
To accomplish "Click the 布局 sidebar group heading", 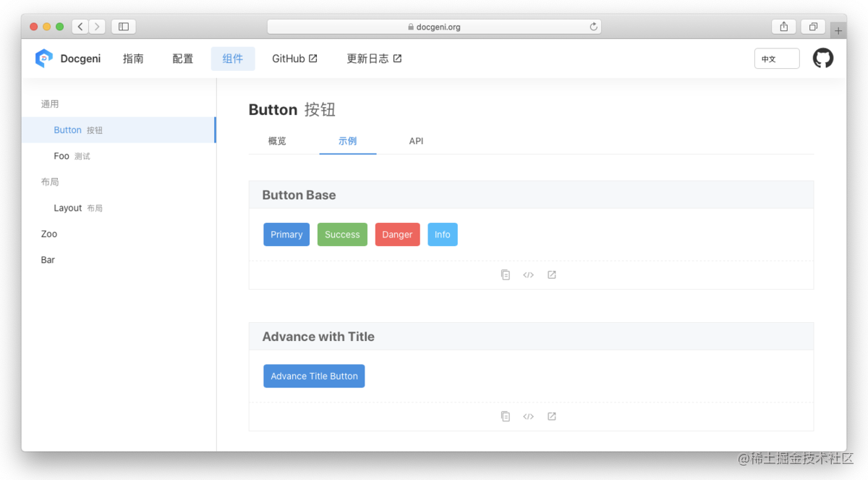I will coord(50,182).
